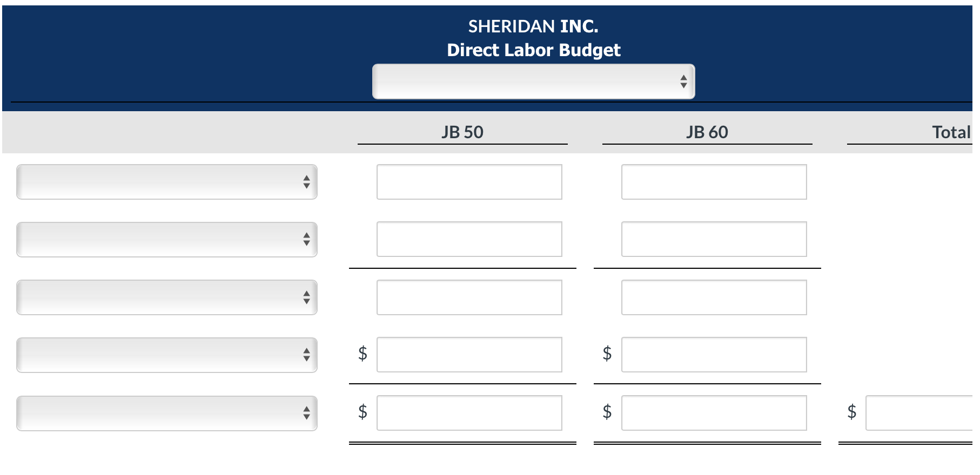Screen dimensions: 980x475
Task: Select the top JB 50 input field
Action: [x=469, y=182]
